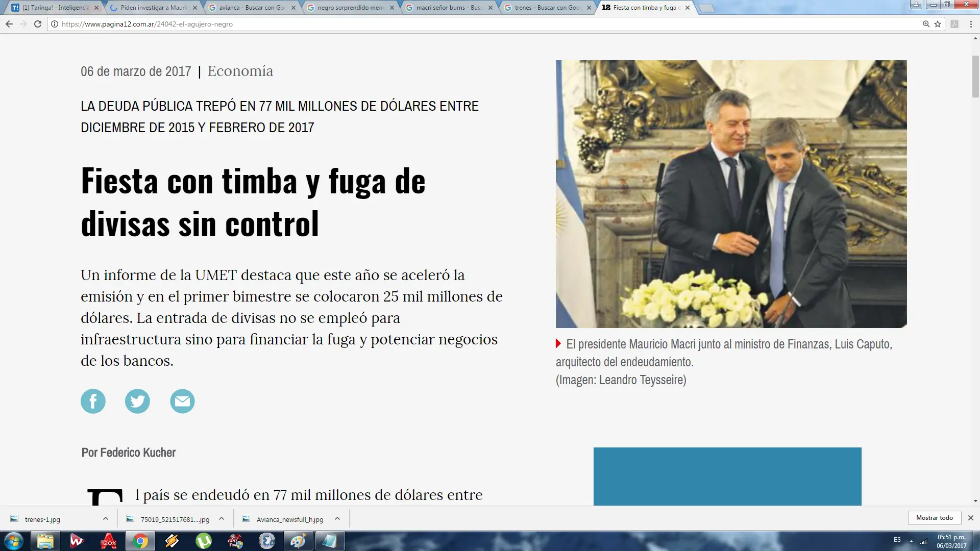Open uTorrent from the taskbar

(204, 541)
